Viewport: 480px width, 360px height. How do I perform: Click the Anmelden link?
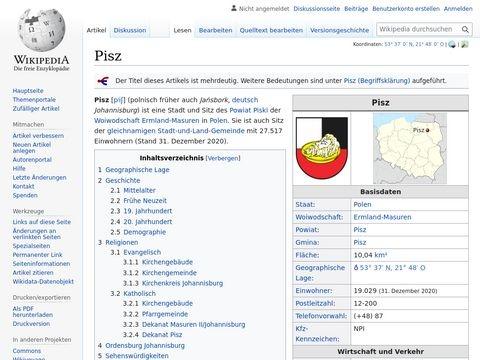pos(458,9)
